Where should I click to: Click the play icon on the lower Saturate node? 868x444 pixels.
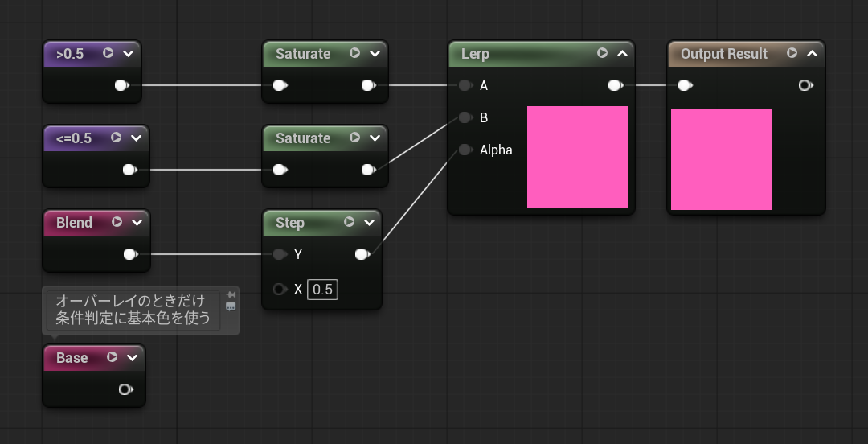(355, 137)
